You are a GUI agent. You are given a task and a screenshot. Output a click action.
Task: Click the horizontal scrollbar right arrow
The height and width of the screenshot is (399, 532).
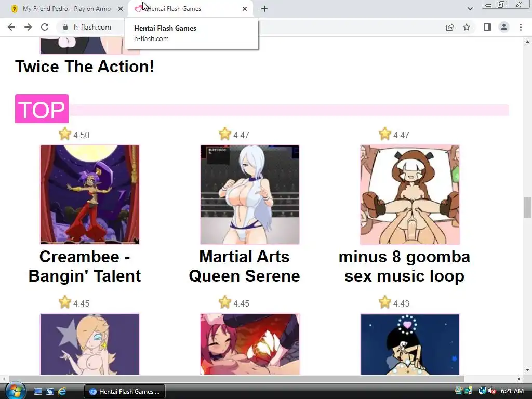[519, 379]
